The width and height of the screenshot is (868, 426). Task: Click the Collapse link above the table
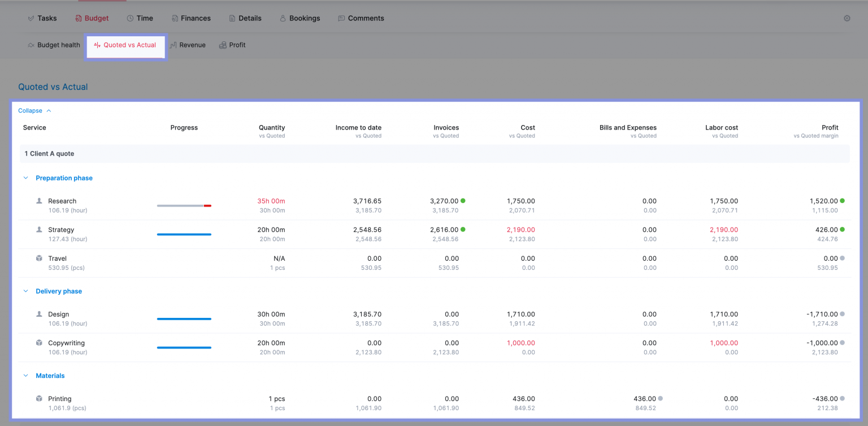[x=31, y=110]
